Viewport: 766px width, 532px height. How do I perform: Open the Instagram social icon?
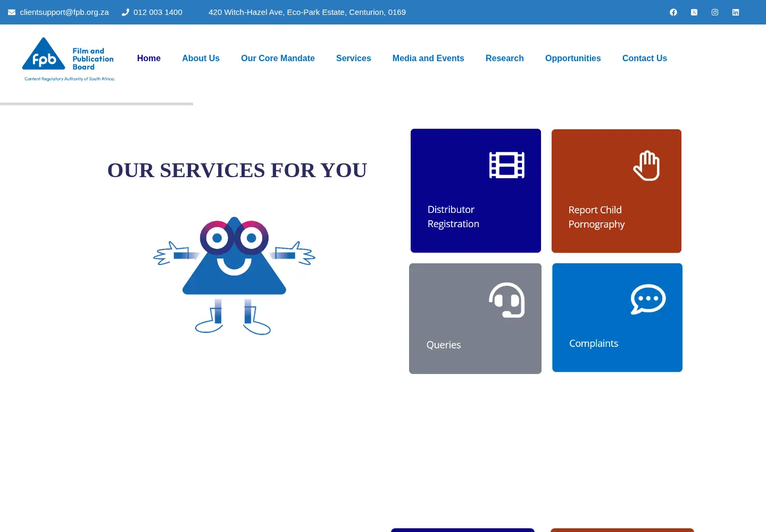click(715, 12)
